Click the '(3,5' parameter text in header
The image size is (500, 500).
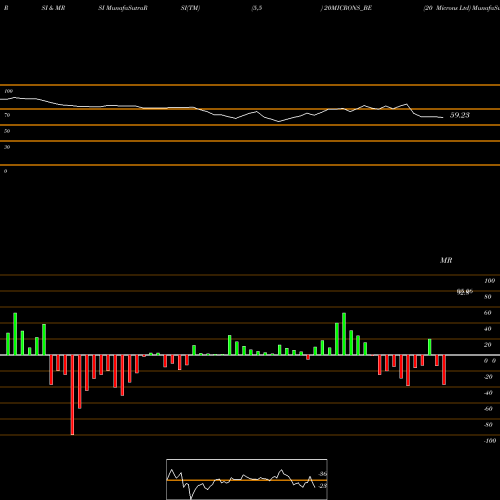tap(257, 8)
